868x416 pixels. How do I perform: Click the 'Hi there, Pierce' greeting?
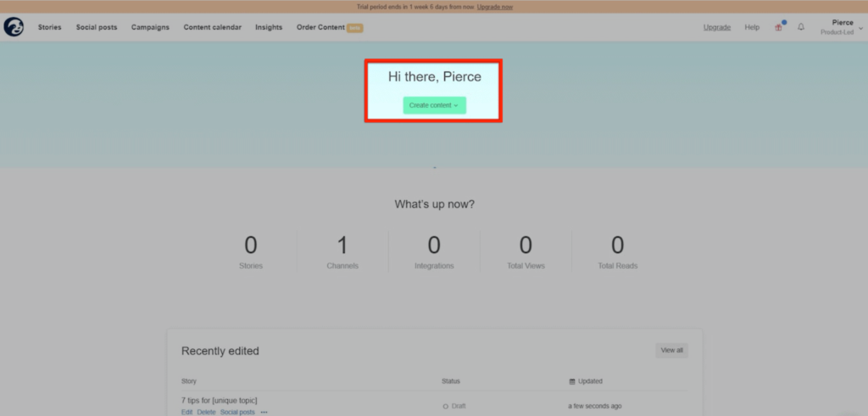[435, 77]
